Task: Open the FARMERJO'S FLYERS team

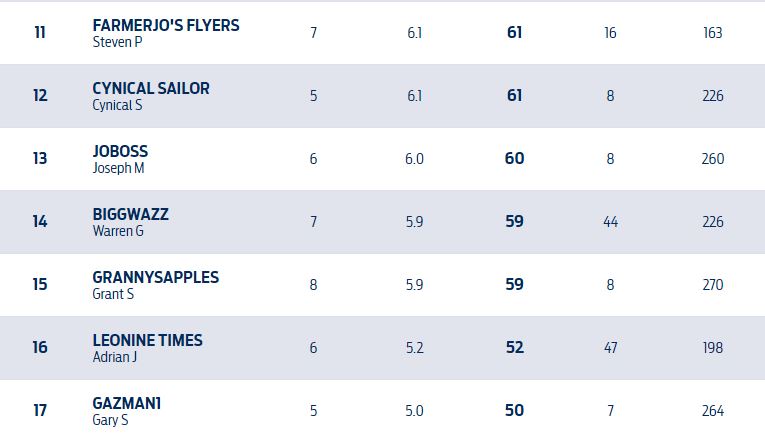Action: [x=165, y=25]
